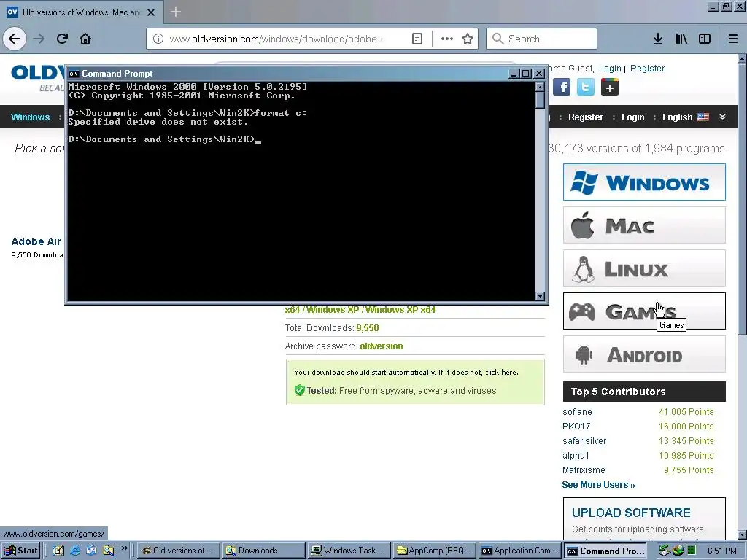
Task: Show site information icon in address bar
Action: tap(158, 39)
